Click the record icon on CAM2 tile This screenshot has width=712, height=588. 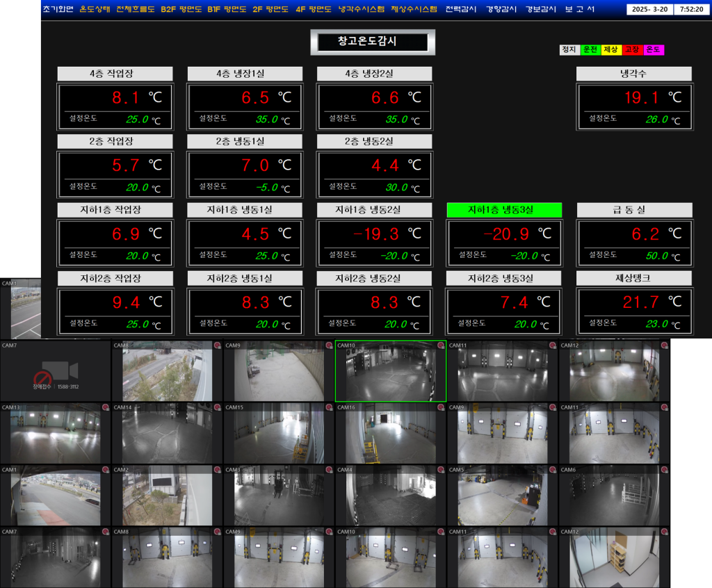click(217, 471)
